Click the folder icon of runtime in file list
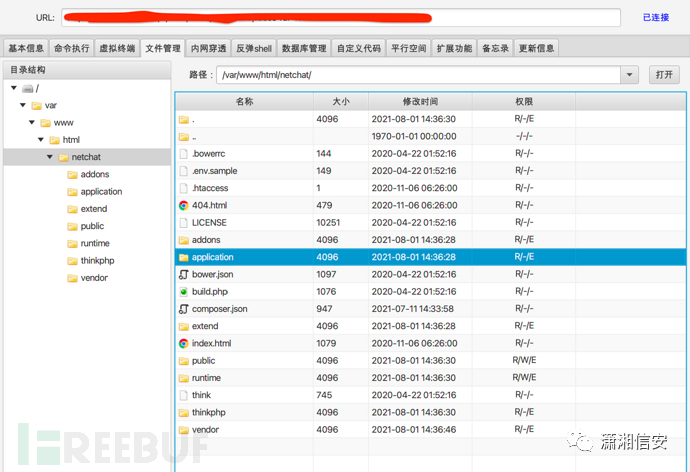 (184, 378)
